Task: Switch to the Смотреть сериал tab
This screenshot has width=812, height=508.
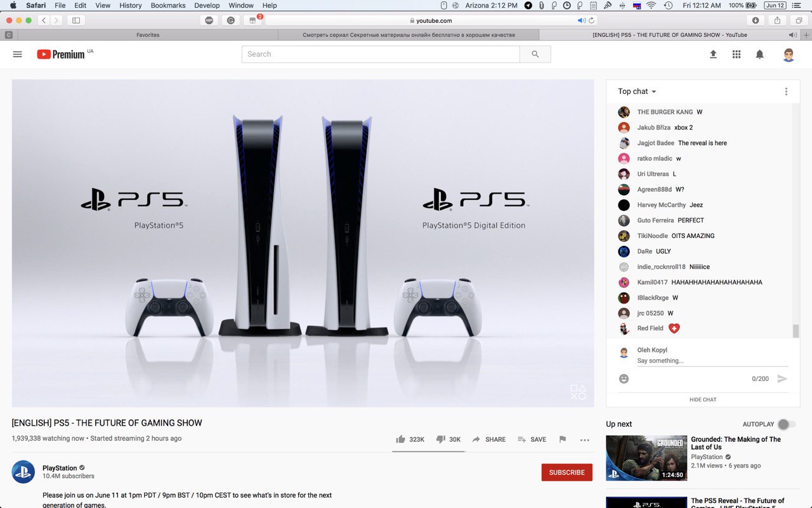Action: [409, 35]
